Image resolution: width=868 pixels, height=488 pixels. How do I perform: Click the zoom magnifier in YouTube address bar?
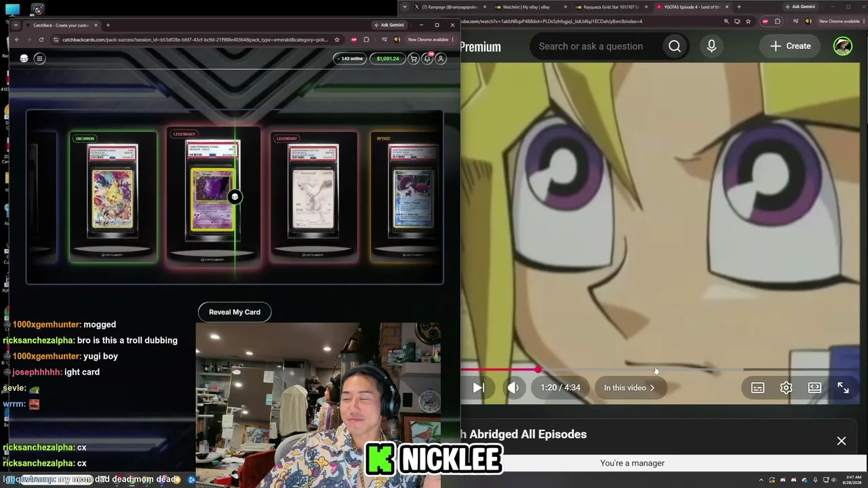coord(726,21)
